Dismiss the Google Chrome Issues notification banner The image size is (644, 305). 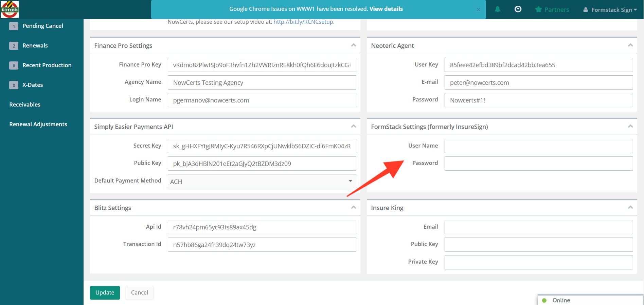tap(478, 9)
